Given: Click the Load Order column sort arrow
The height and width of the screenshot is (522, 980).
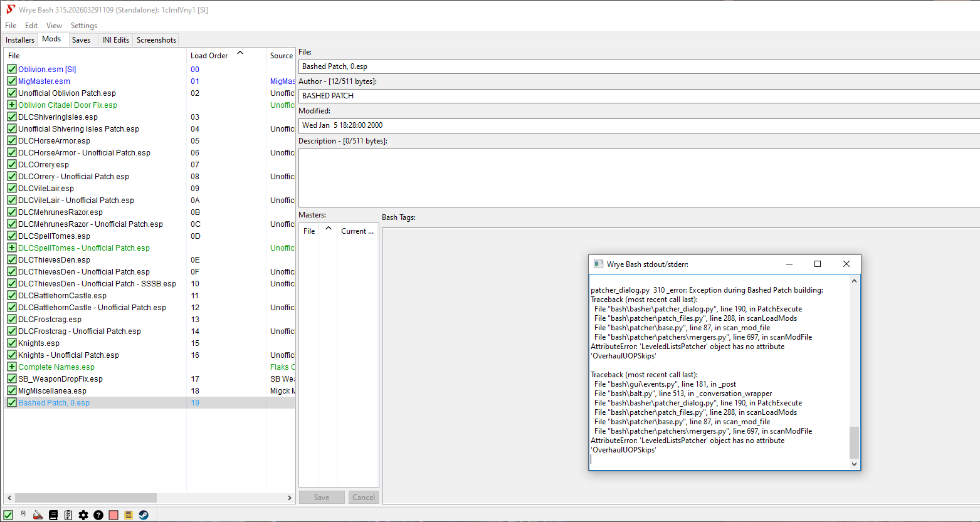Looking at the screenshot, I should [240, 54].
